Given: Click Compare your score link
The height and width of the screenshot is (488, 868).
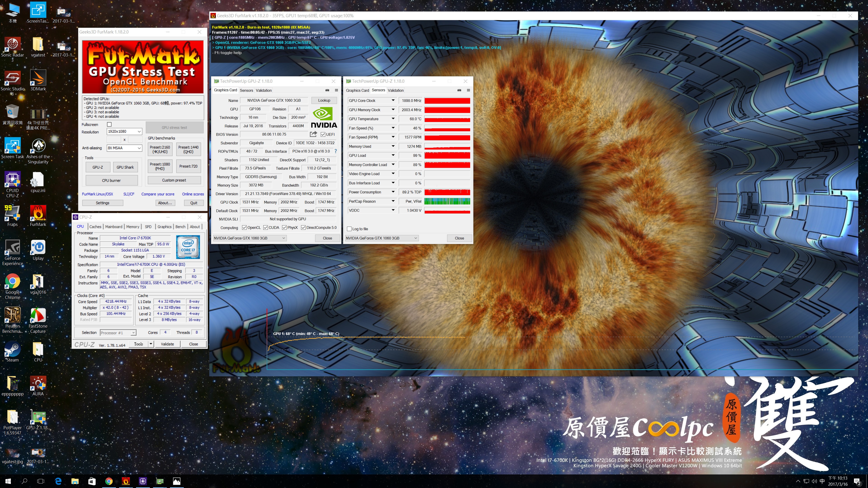Looking at the screenshot, I should (158, 194).
